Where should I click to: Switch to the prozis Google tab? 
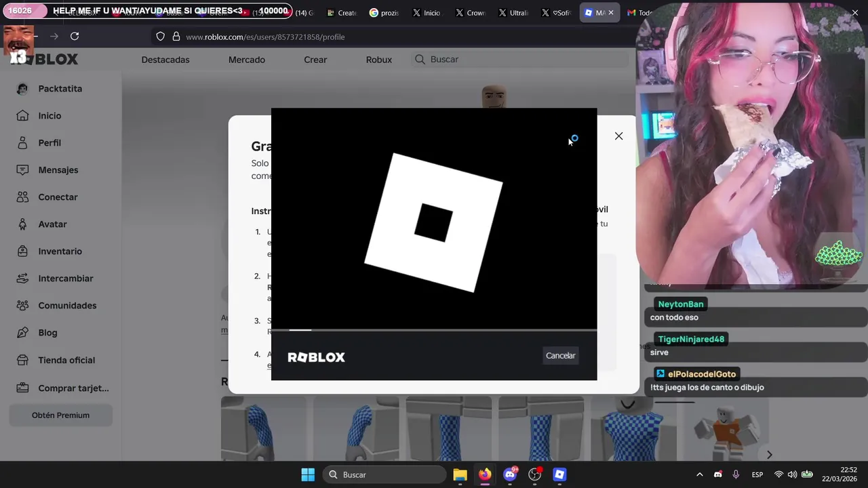point(384,13)
